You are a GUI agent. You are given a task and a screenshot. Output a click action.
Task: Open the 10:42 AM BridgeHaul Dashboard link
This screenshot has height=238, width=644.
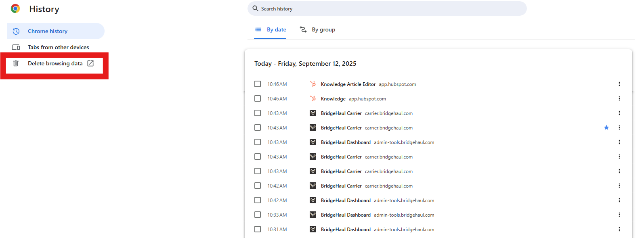click(x=346, y=200)
